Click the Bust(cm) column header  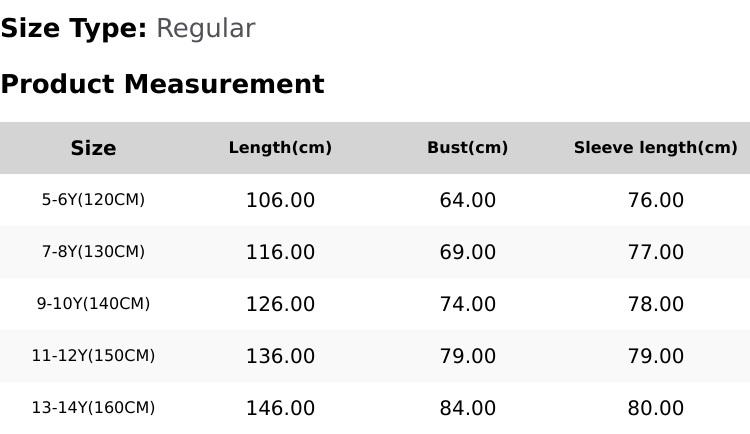(x=467, y=148)
